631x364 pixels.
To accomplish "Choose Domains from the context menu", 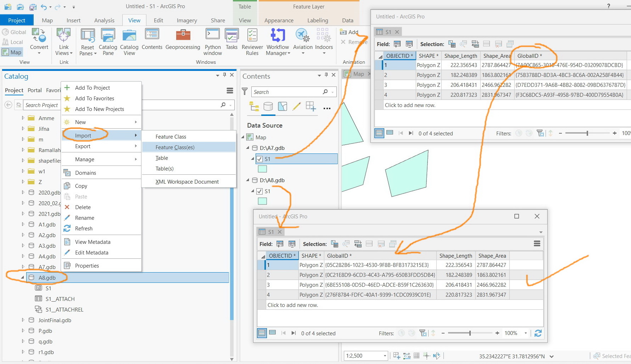I will [x=101, y=173].
